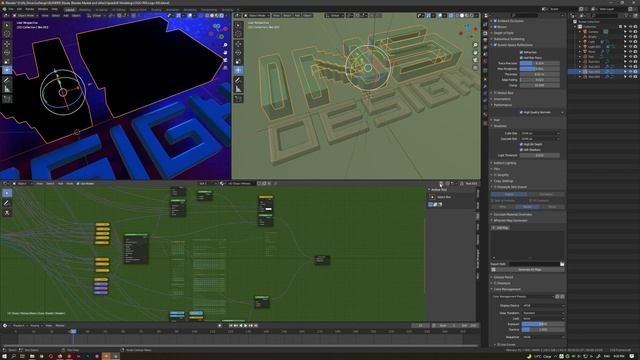Viewport: 640px width, 360px height.
Task: Toggle the High Bit Depth checkbox
Action: pyautogui.click(x=521, y=144)
